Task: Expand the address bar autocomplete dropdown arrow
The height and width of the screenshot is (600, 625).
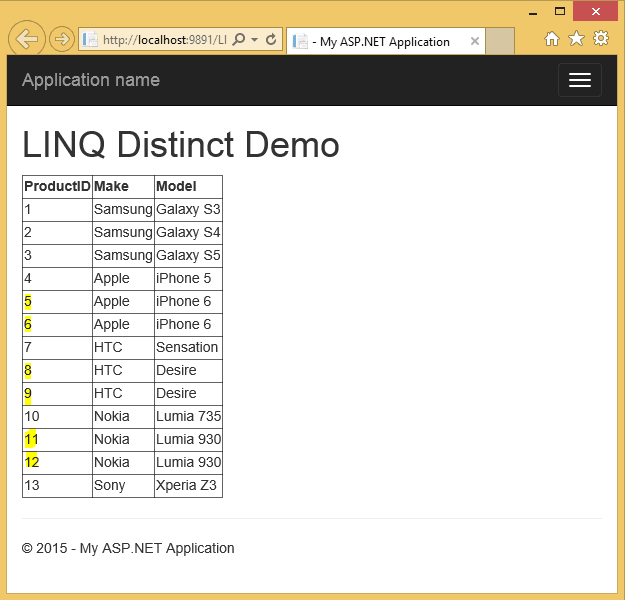Action: tap(254, 40)
